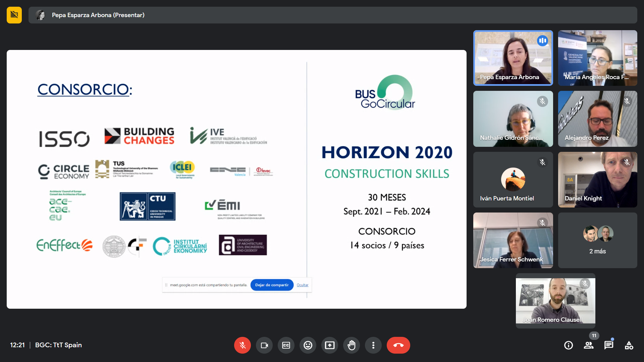Click the 'Dejar de compartir' button
Image resolution: width=644 pixels, height=362 pixels.
click(x=272, y=285)
